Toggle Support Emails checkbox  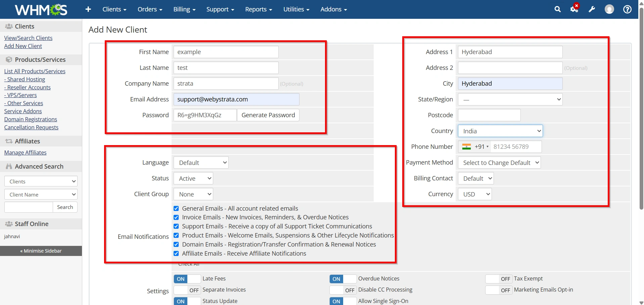coord(176,226)
